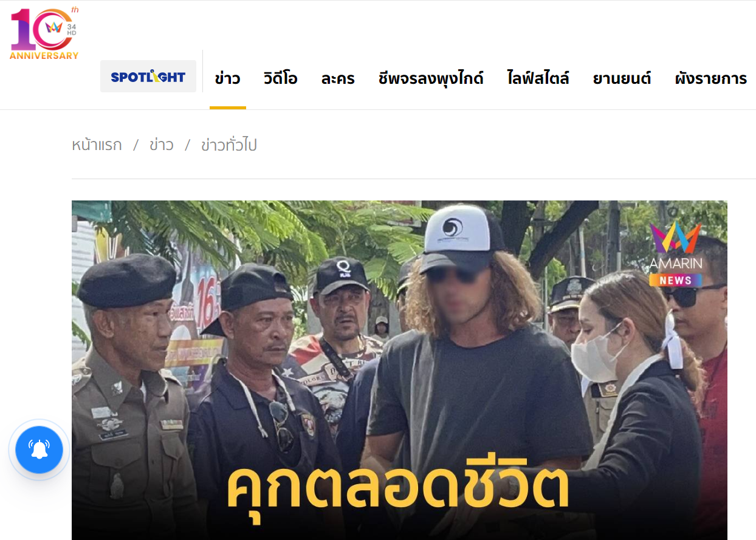Image resolution: width=756 pixels, height=540 pixels.
Task: Click the ANNIVERSARY text under the logo
Action: click(x=44, y=56)
